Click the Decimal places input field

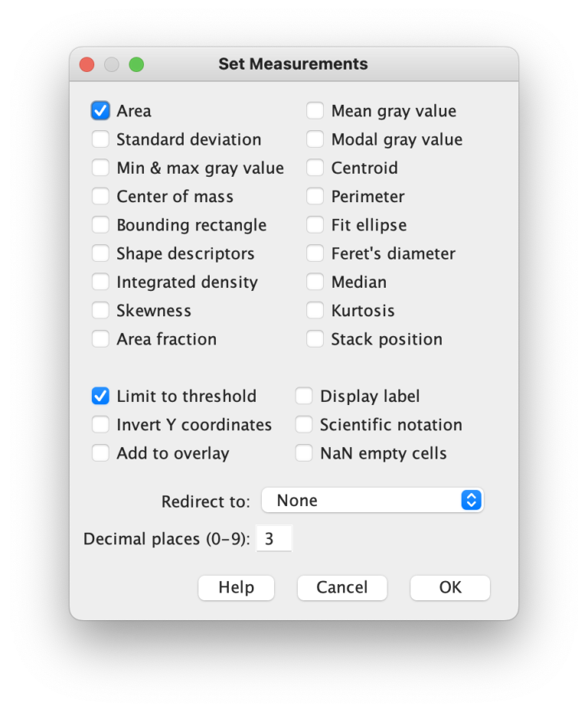273,539
